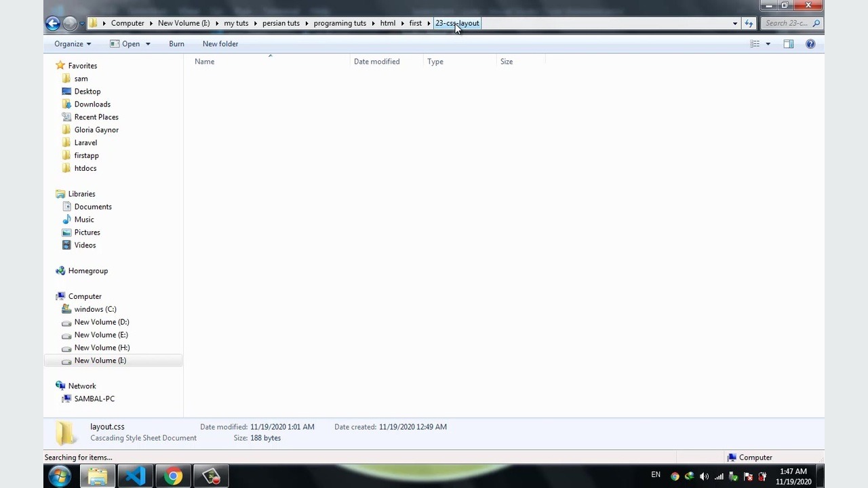Launch Visual Studio Code from the taskbar
The height and width of the screenshot is (488, 868).
[x=135, y=476]
